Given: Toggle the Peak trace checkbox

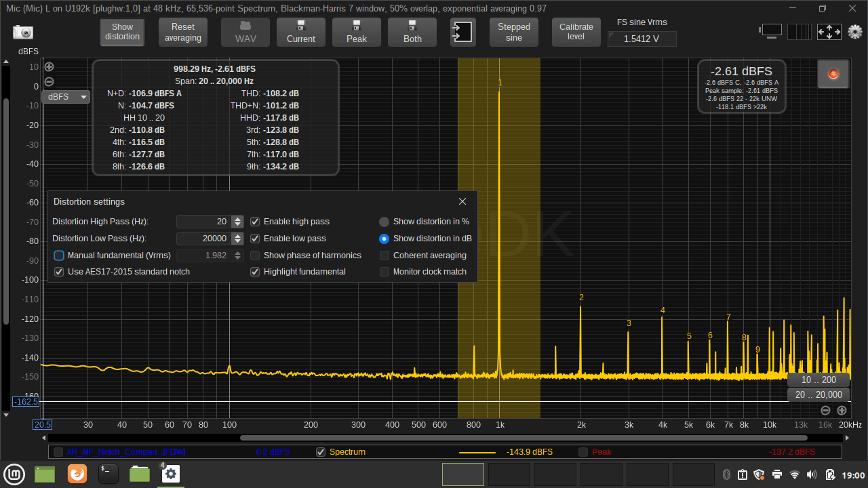Looking at the screenshot, I should click(583, 452).
